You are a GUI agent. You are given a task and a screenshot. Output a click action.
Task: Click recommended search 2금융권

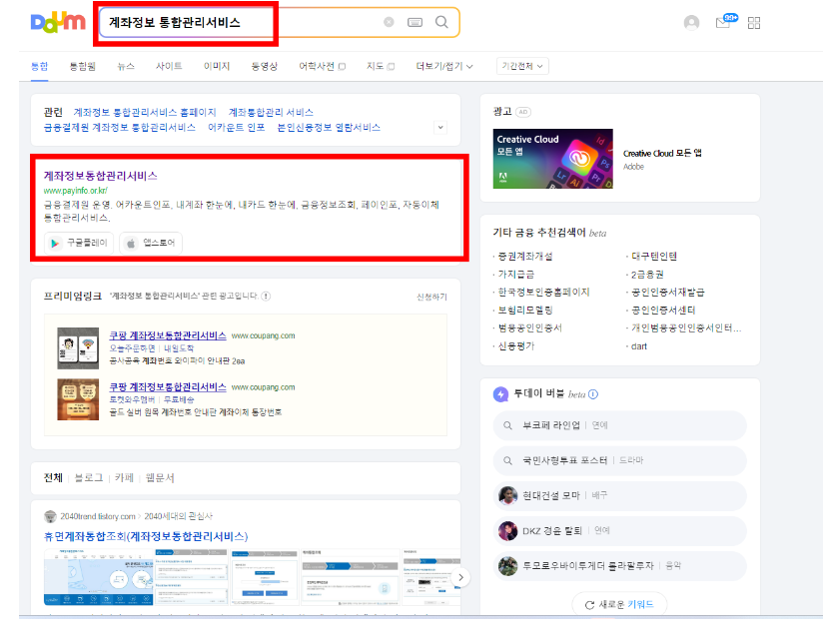point(647,275)
